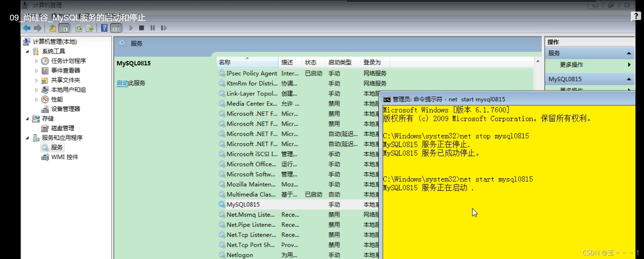Toggle the show/hide action pane icon
This screenshot has width=644, height=259.
pyautogui.click(x=116, y=28)
